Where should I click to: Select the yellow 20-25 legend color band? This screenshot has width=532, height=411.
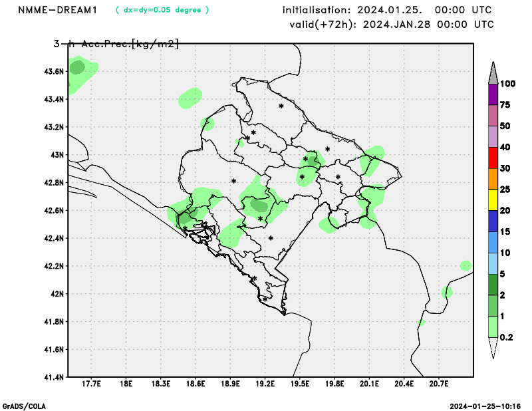click(493, 200)
